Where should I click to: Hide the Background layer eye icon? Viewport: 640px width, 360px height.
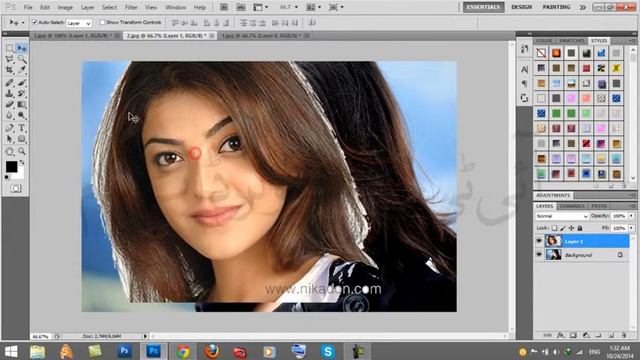point(539,255)
